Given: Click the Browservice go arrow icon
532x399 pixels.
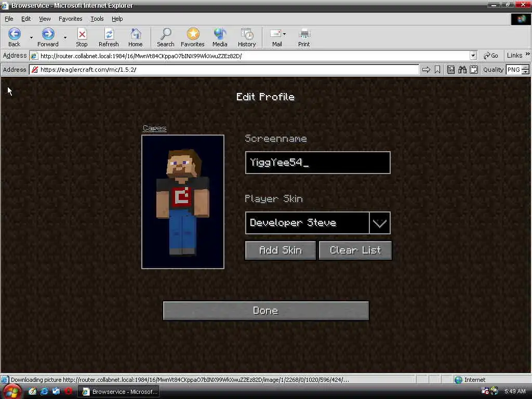Looking at the screenshot, I should click(x=426, y=70).
